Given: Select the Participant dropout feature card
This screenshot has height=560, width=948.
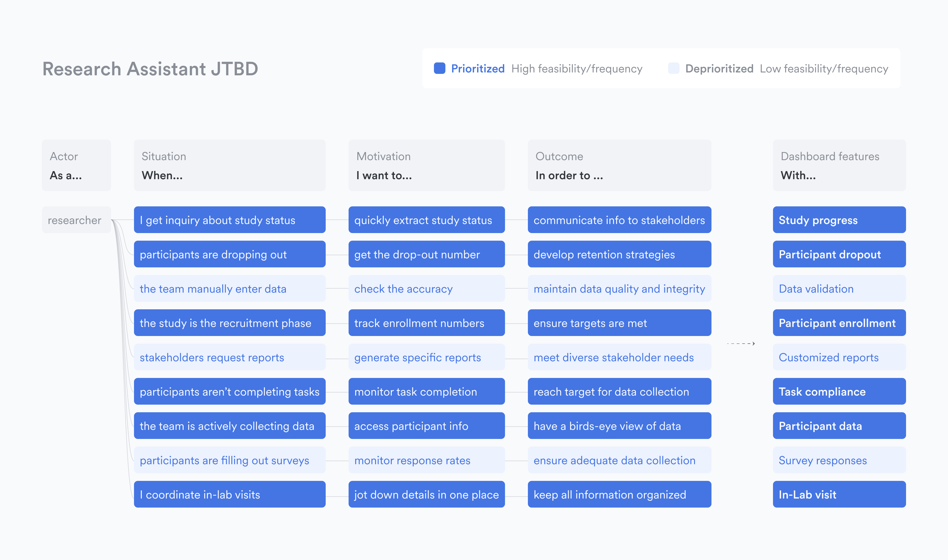Looking at the screenshot, I should click(839, 254).
